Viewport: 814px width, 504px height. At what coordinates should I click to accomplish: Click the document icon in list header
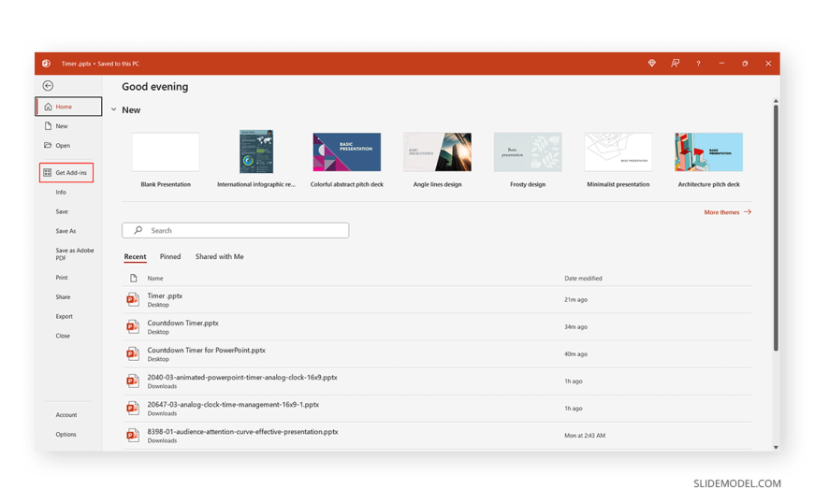[134, 279]
